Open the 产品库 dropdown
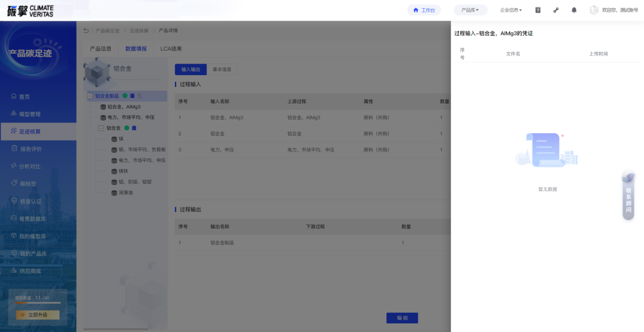644x332 pixels. [470, 10]
